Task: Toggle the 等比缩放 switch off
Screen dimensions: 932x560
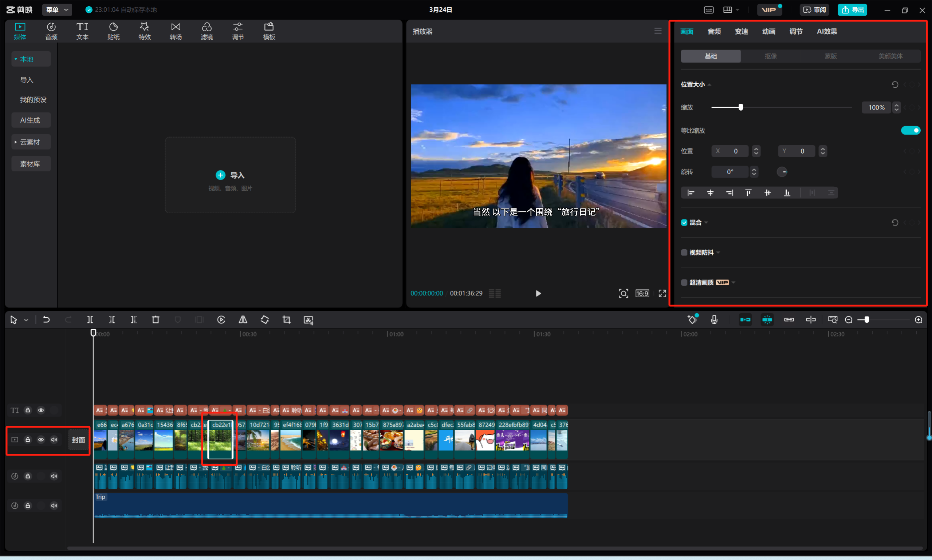Action: click(x=911, y=131)
